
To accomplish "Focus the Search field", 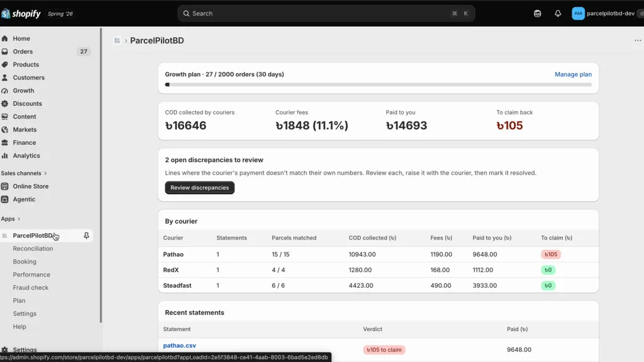I will (326, 14).
